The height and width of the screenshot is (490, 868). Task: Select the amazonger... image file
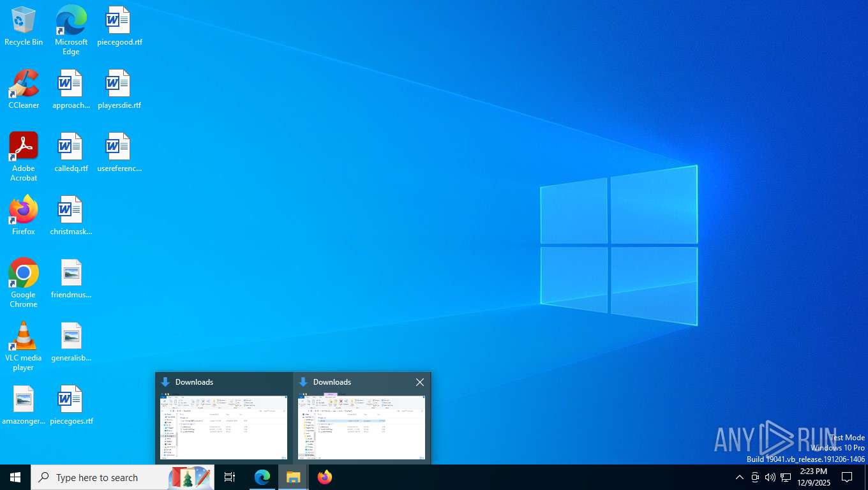click(24, 405)
